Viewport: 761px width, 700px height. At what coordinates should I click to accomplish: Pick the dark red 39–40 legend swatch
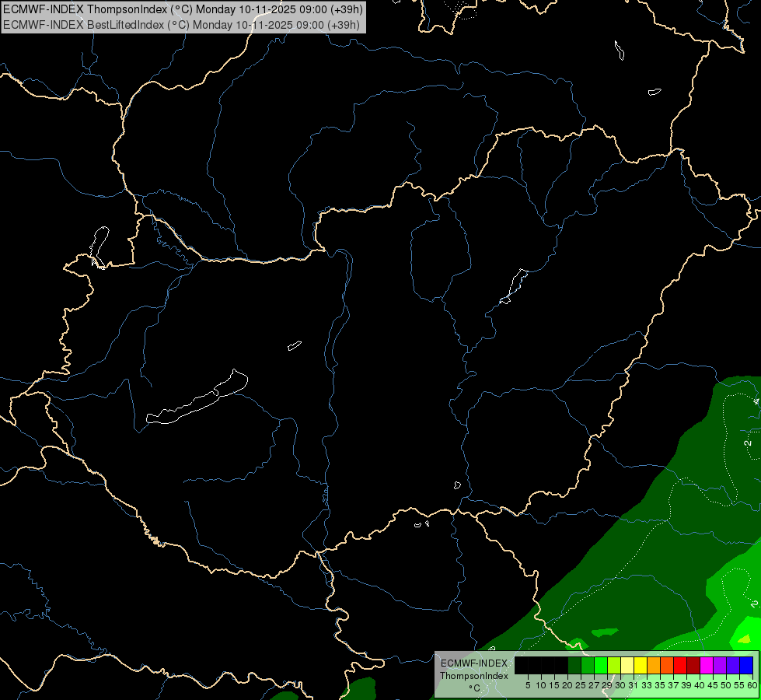[x=693, y=665]
